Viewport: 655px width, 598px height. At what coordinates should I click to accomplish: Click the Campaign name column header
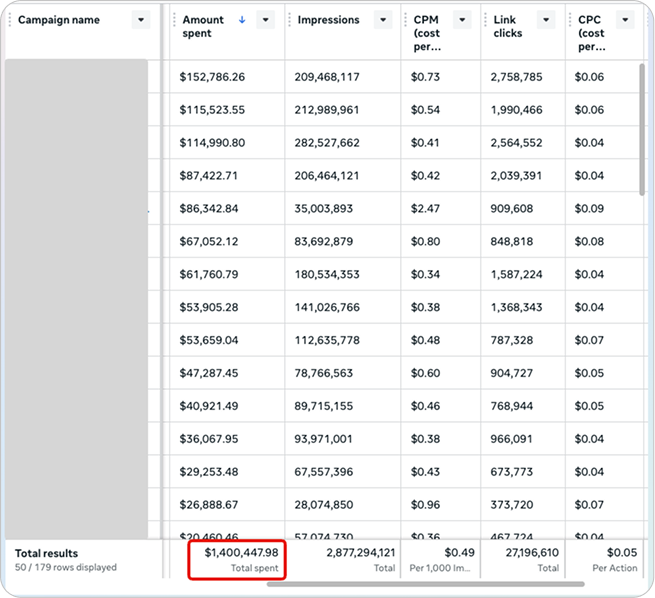coord(59,20)
